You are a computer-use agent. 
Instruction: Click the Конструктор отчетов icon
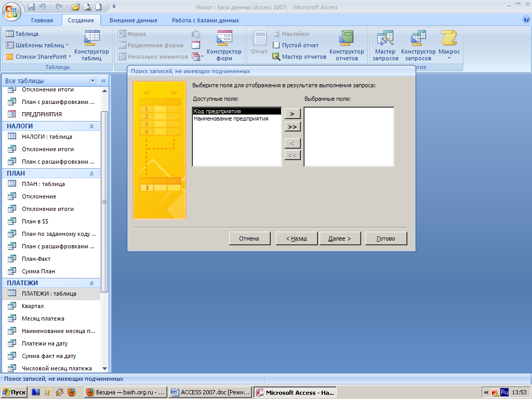347,46
